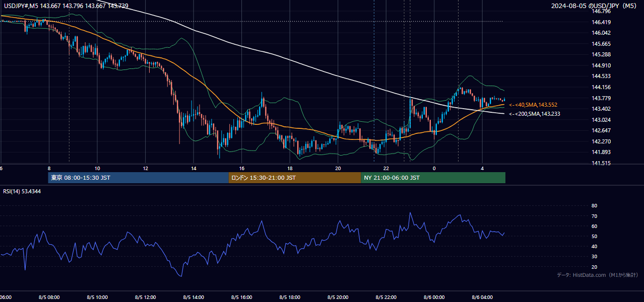The image size is (644, 302).
Task: Click hour tick 14 under price chart
Action: click(194, 168)
